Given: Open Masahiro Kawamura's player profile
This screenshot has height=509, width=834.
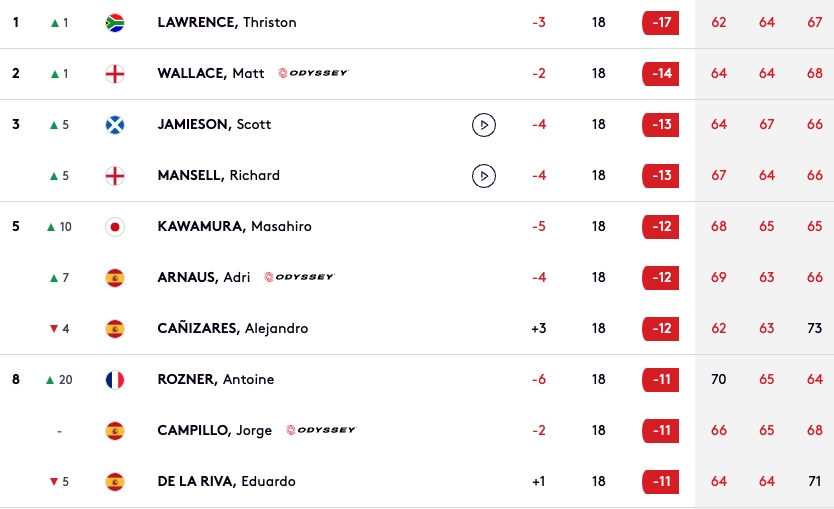Looking at the screenshot, I should click(235, 226).
